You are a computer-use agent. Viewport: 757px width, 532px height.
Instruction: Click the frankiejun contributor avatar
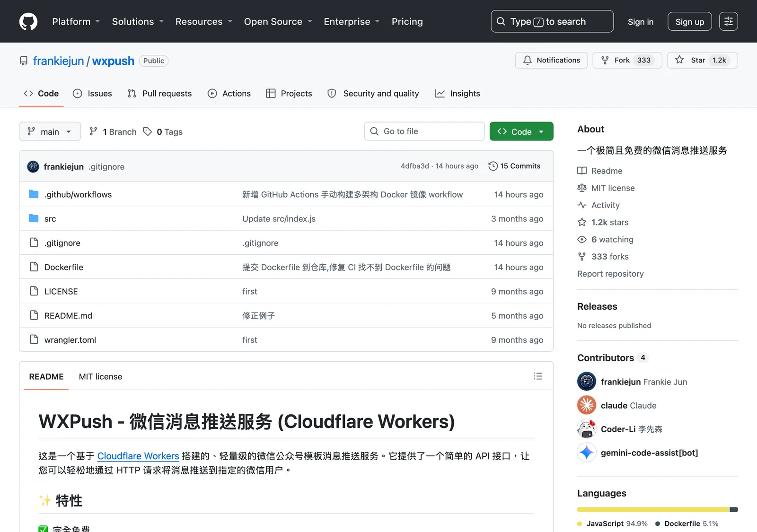587,382
